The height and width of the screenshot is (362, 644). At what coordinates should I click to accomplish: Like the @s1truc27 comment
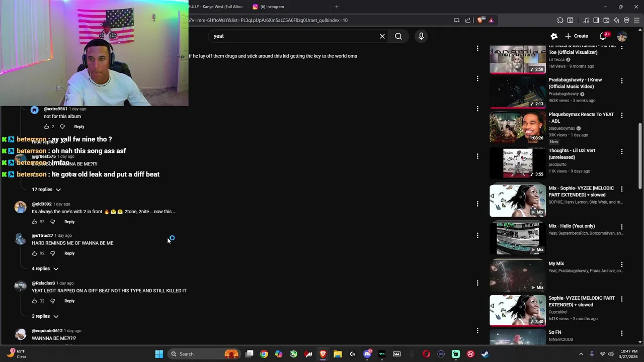pos(34,253)
